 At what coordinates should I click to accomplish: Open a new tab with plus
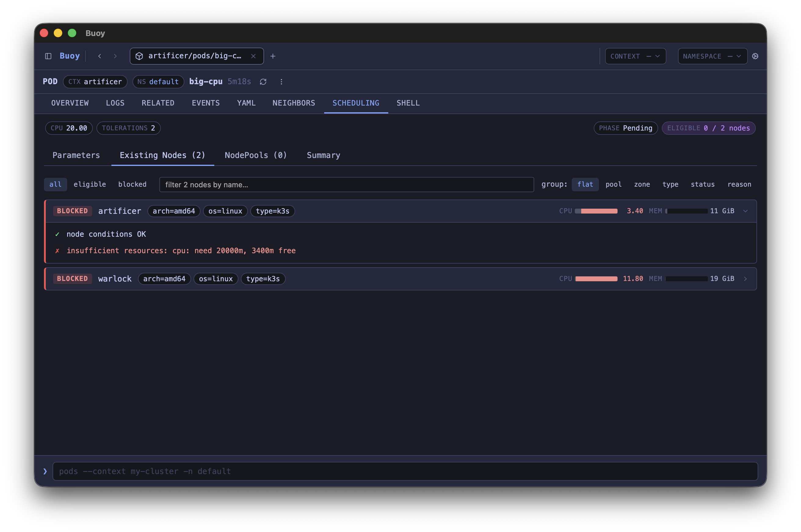coord(273,56)
